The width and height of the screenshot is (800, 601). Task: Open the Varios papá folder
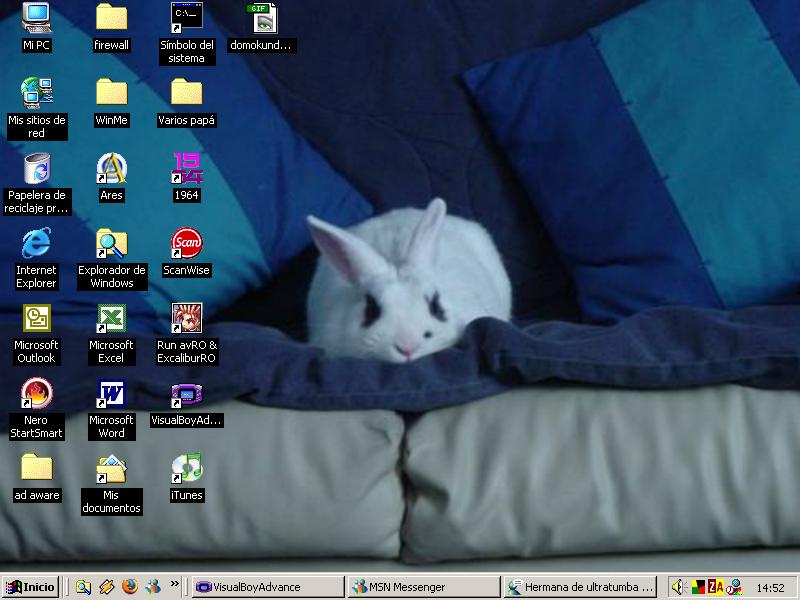(186, 92)
